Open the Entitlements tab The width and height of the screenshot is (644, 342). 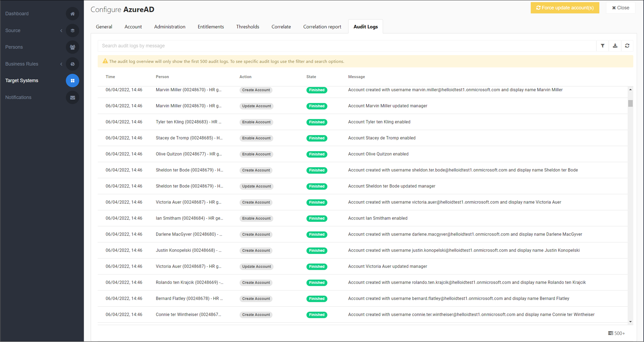211,27
